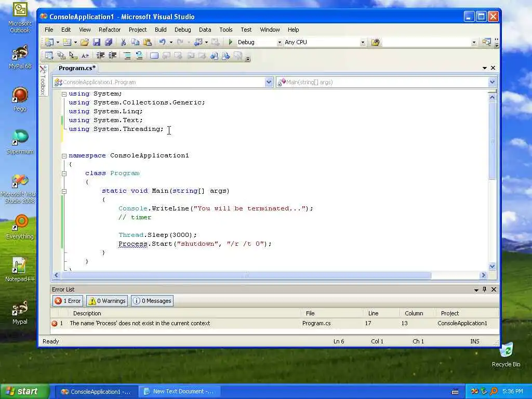
Task: Collapse the class Program block
Action: point(64,174)
